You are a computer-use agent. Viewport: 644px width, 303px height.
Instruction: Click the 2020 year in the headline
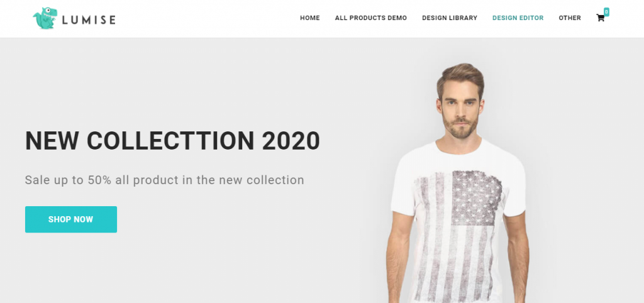point(291,141)
